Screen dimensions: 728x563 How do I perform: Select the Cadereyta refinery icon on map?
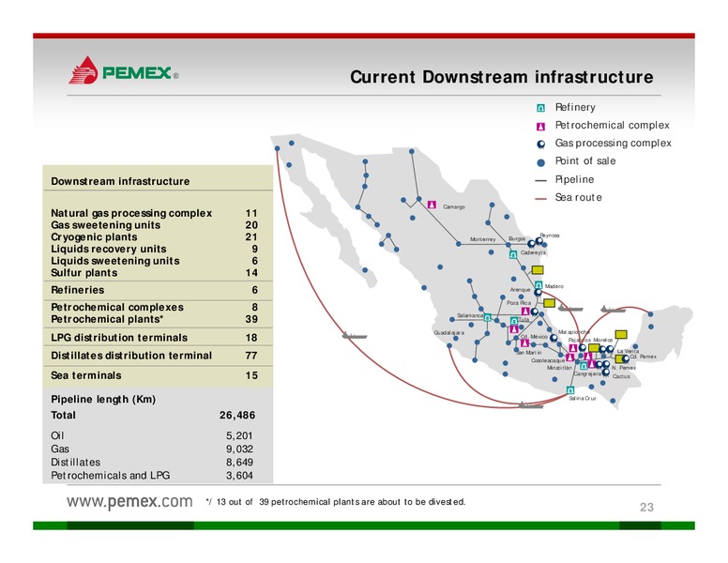click(x=513, y=254)
